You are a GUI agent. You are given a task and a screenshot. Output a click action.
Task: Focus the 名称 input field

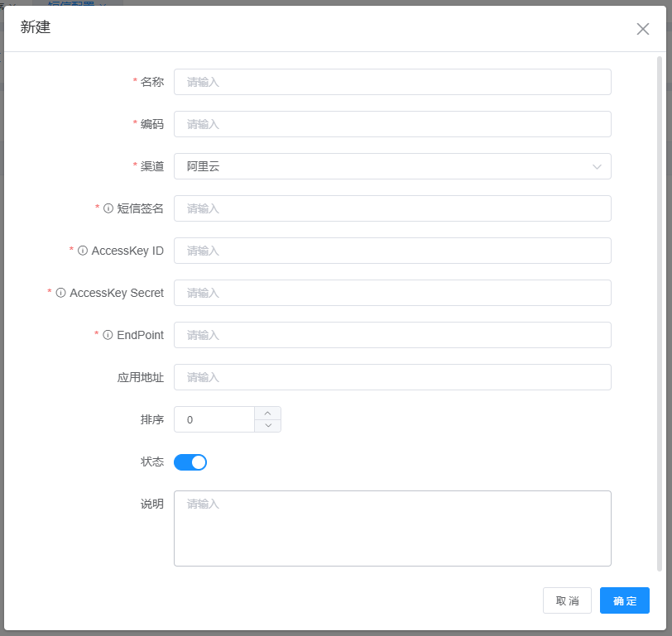pyautogui.click(x=391, y=82)
